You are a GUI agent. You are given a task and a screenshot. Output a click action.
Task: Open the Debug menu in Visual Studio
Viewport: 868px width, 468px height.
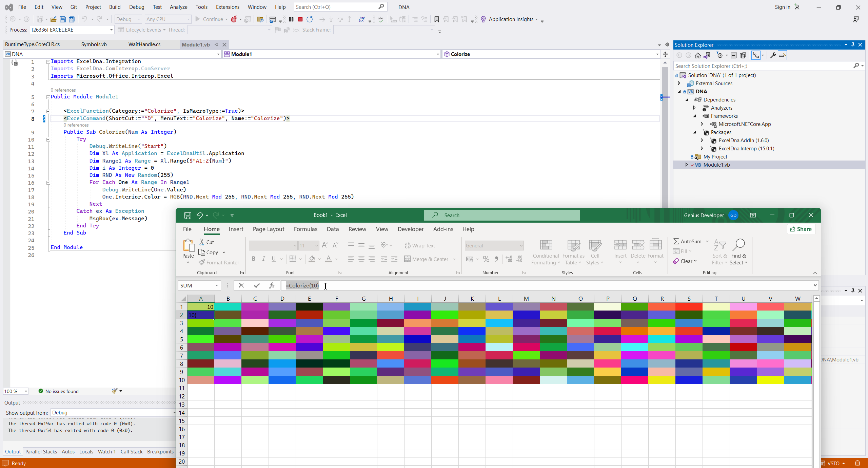pyautogui.click(x=136, y=7)
